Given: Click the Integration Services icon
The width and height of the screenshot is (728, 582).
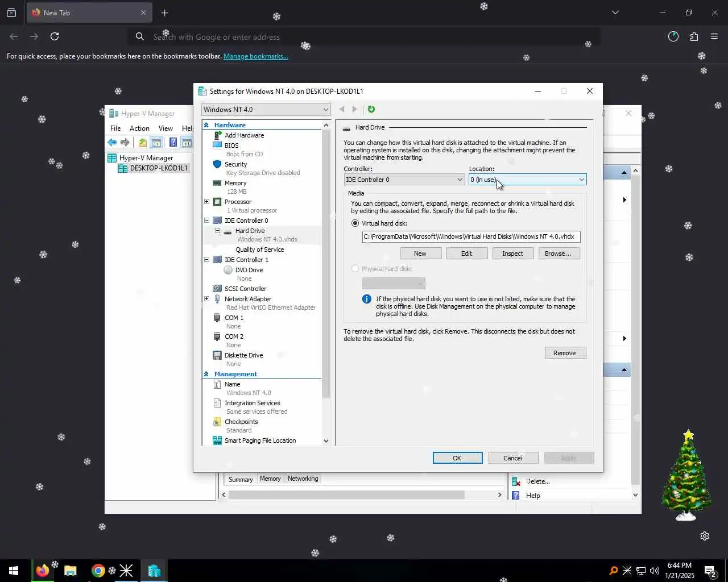Looking at the screenshot, I should click(217, 403).
